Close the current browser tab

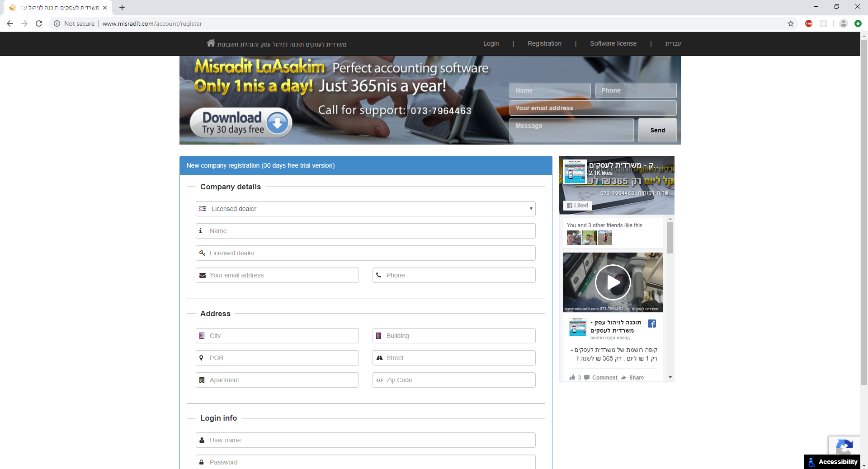pos(105,8)
